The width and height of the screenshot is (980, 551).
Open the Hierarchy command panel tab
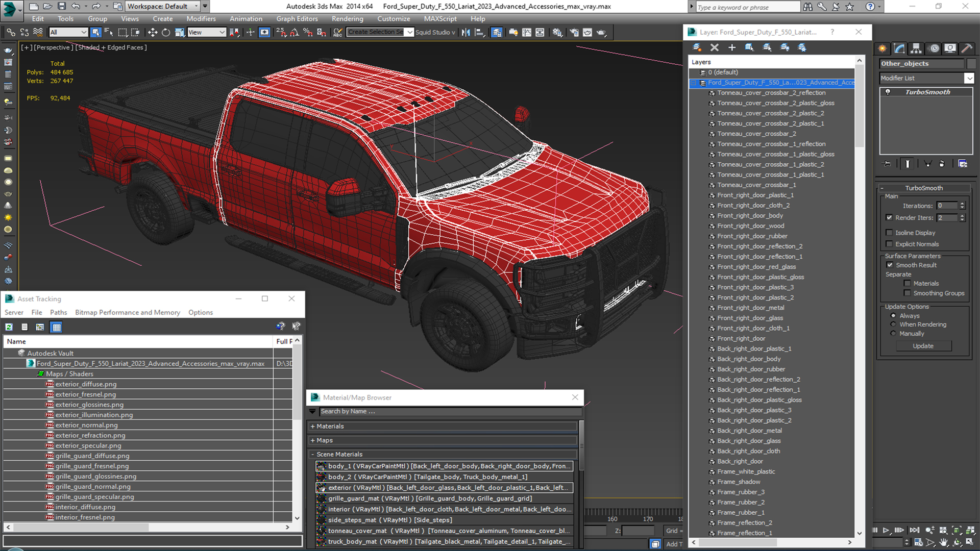(916, 48)
